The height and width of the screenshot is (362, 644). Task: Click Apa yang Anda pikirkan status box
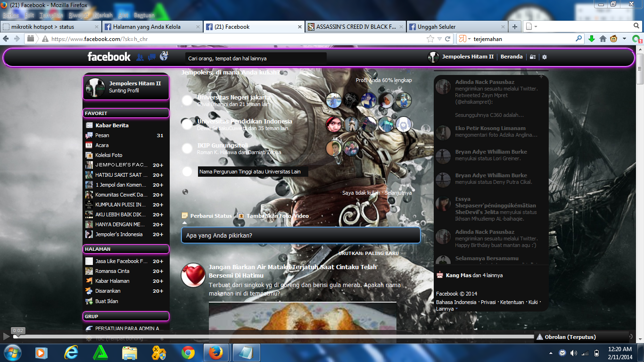click(301, 235)
